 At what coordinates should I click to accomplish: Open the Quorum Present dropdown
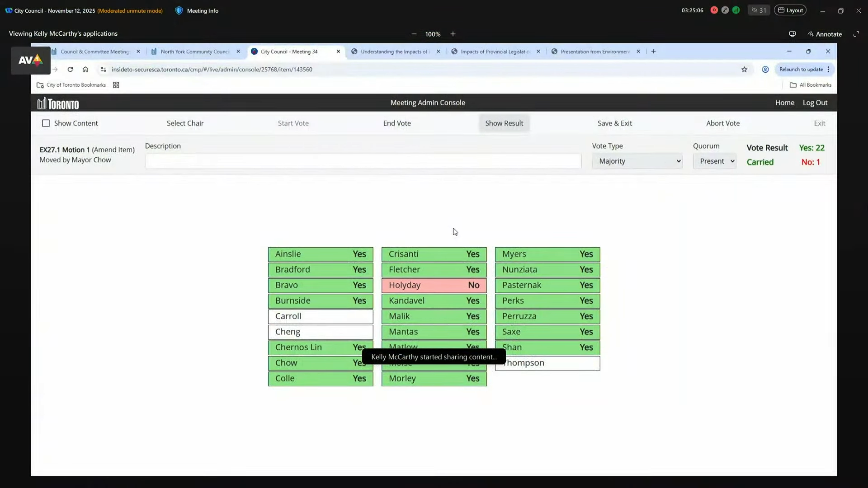tap(714, 161)
